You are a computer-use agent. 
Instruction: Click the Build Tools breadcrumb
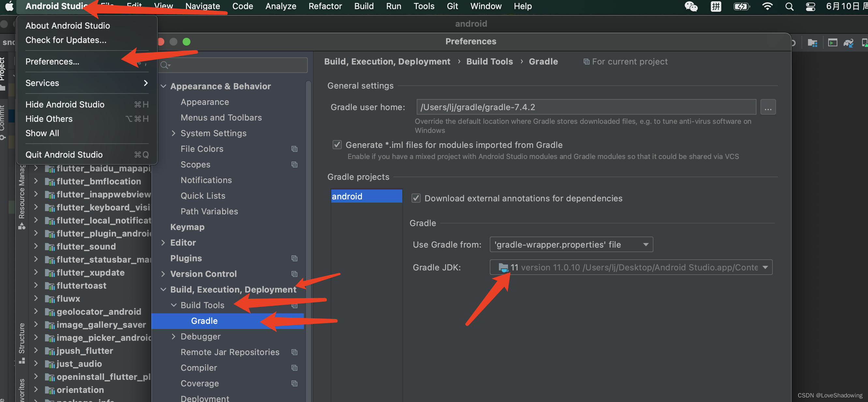click(489, 62)
